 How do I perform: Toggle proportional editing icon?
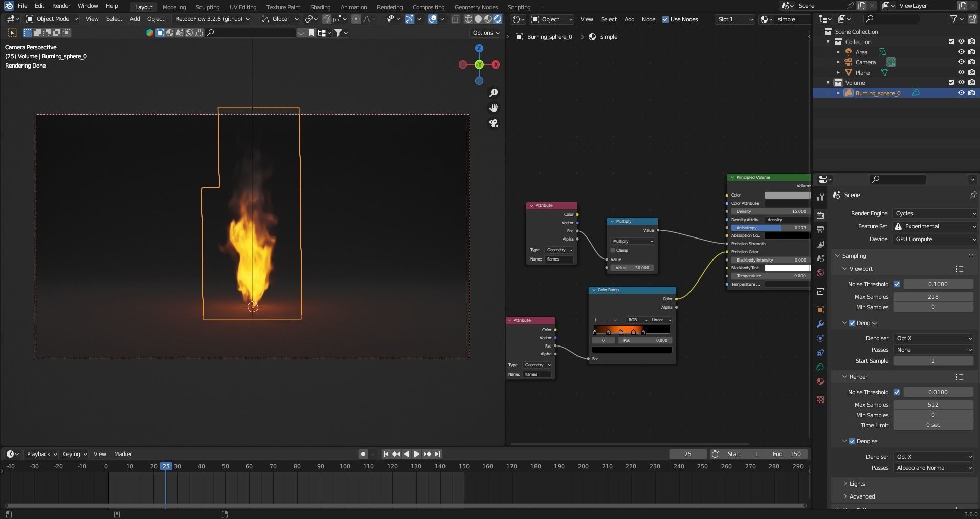[356, 19]
